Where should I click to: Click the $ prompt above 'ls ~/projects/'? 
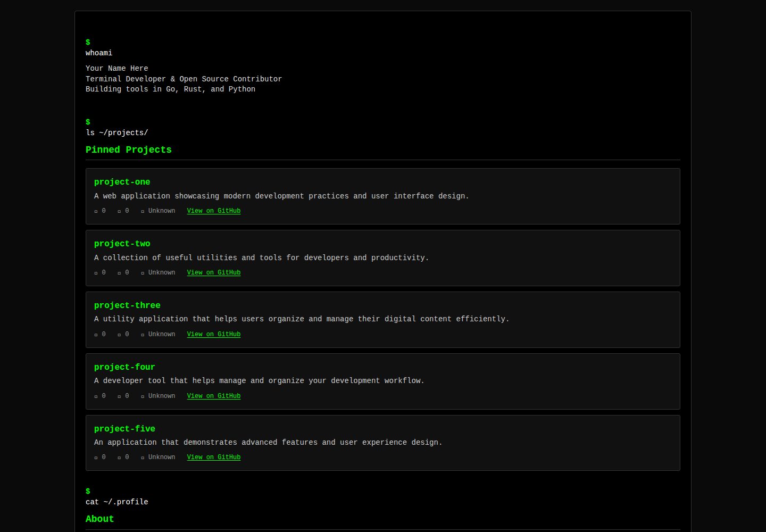pos(88,122)
